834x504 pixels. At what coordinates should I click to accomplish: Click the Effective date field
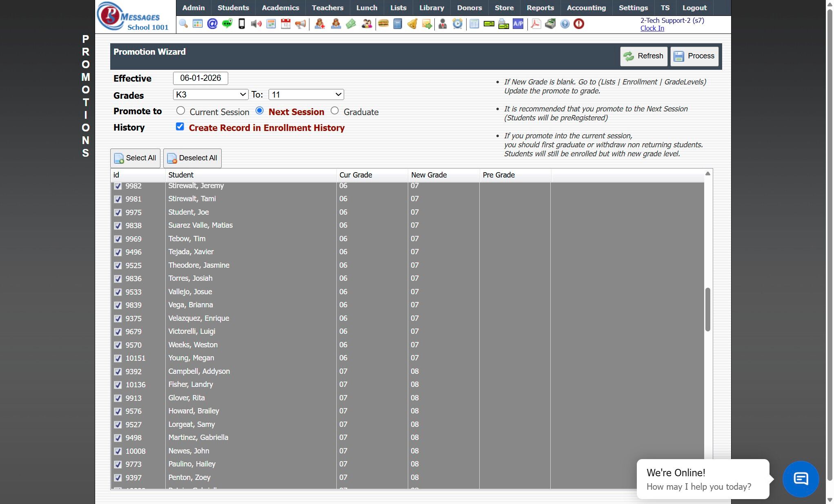[200, 78]
